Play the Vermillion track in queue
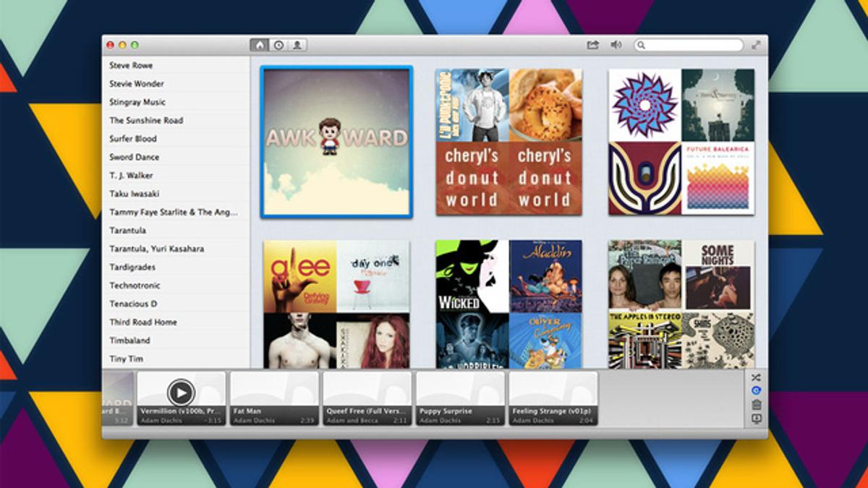868x488 pixels. coord(181,393)
